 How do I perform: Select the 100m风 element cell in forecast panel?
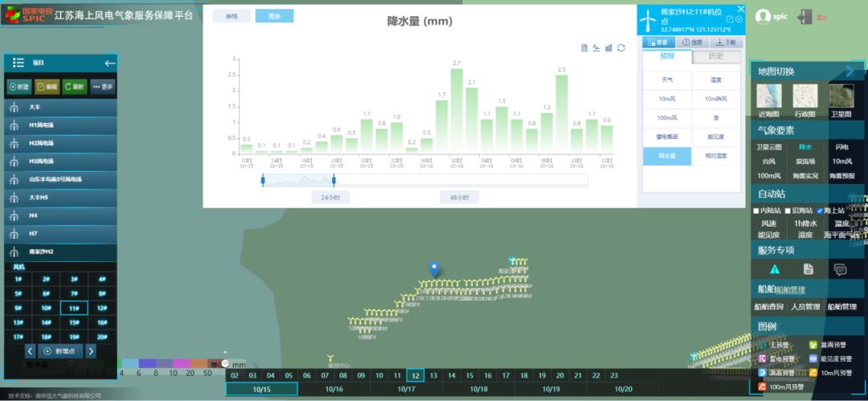(x=667, y=118)
